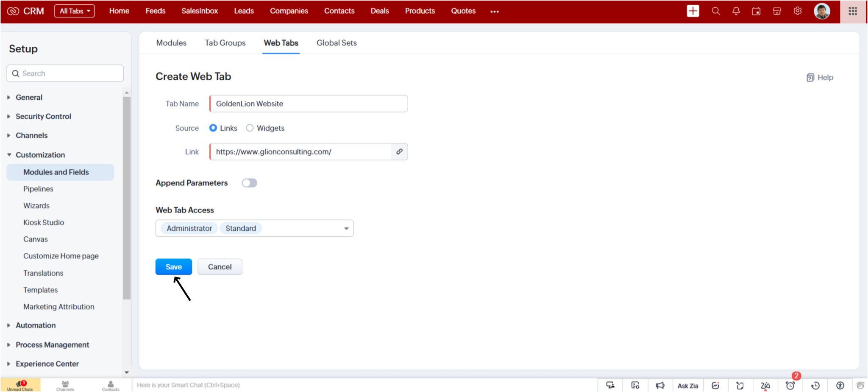Open the Marketplace store icon
Viewport: 868px width, 392px height.
tap(776, 11)
